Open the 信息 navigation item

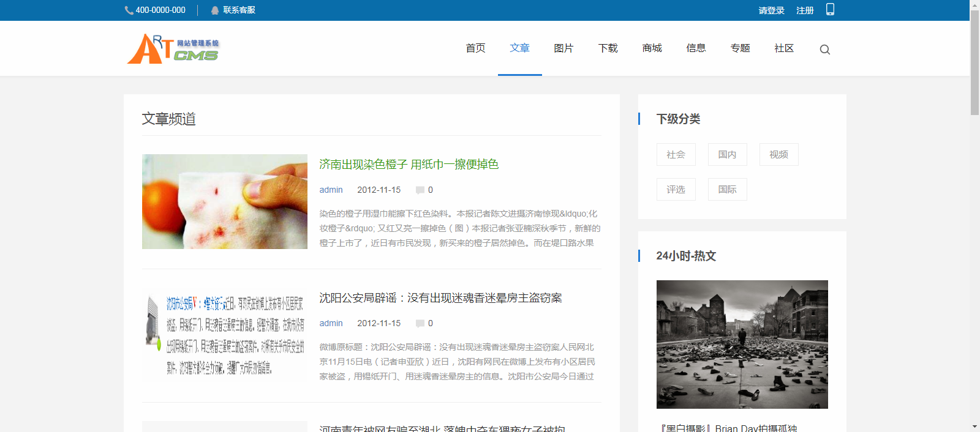[696, 48]
